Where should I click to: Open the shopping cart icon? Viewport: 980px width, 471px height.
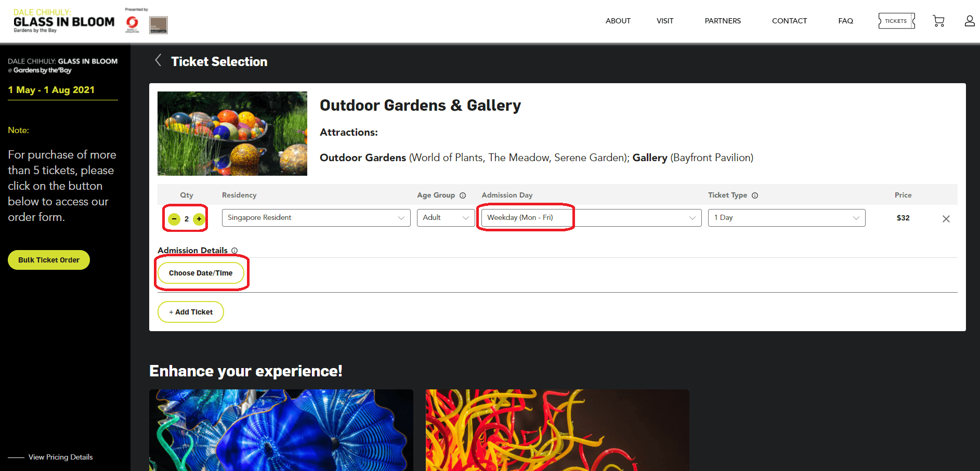(x=938, y=21)
